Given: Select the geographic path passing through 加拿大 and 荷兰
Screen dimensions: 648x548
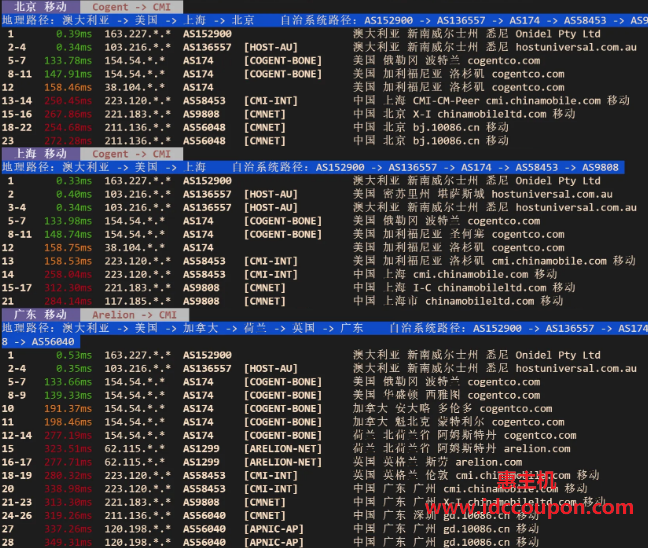Looking at the screenshot, I should pyautogui.click(x=183, y=328).
